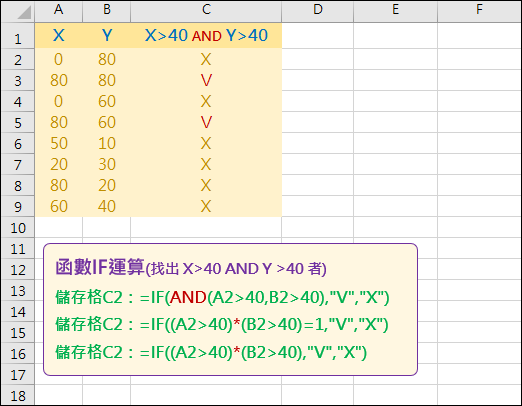The image size is (522, 406).
Task: Select row 14 header
Action: pos(18,311)
